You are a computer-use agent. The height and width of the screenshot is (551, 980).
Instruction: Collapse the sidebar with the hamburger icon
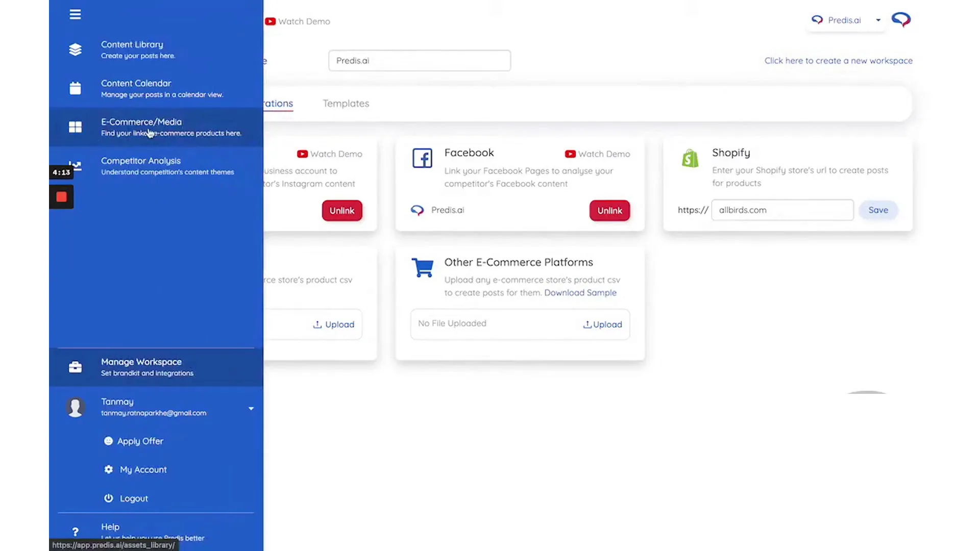[x=75, y=14]
